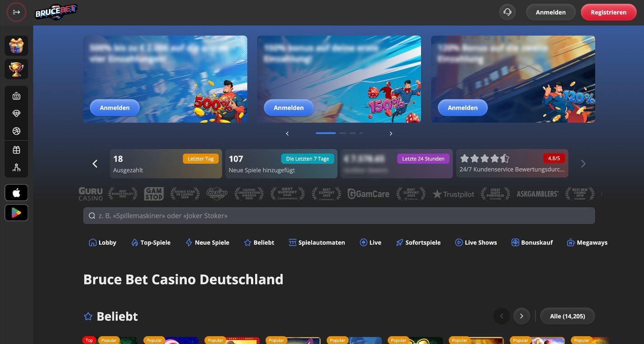This screenshot has height=344, width=644.
Task: Click the Apple app download icon
Action: coord(16,193)
